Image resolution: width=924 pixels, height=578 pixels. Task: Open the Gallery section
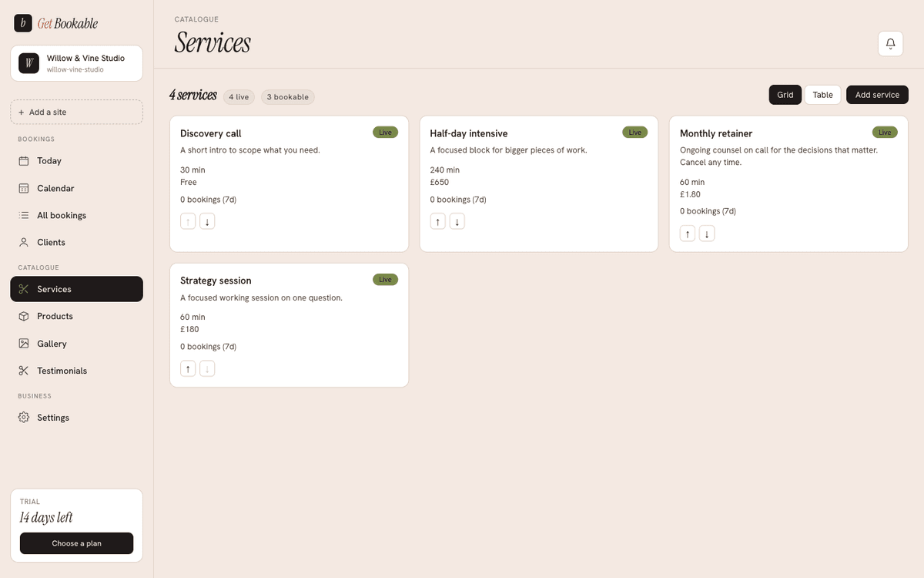coord(76,344)
